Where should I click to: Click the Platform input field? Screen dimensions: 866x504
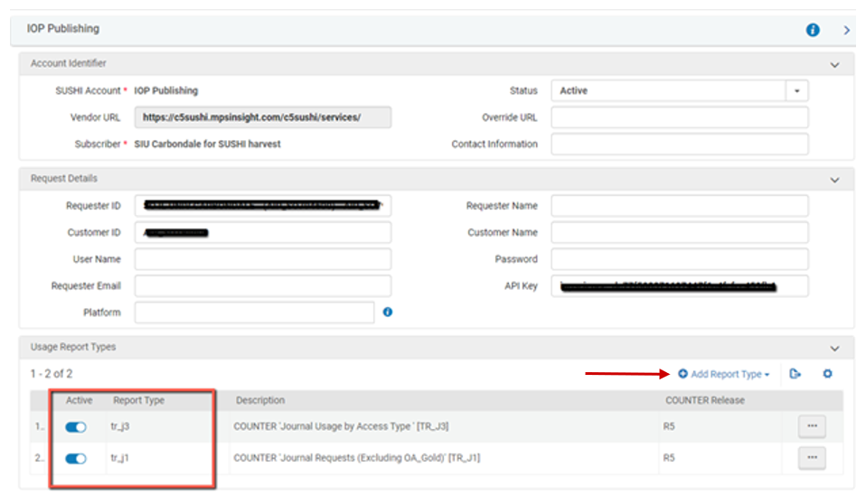click(x=255, y=313)
